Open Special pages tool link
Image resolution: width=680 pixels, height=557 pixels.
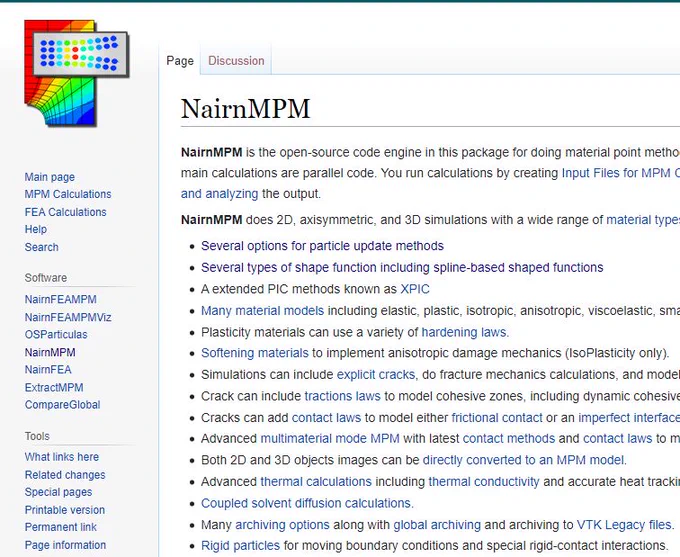[x=58, y=492]
